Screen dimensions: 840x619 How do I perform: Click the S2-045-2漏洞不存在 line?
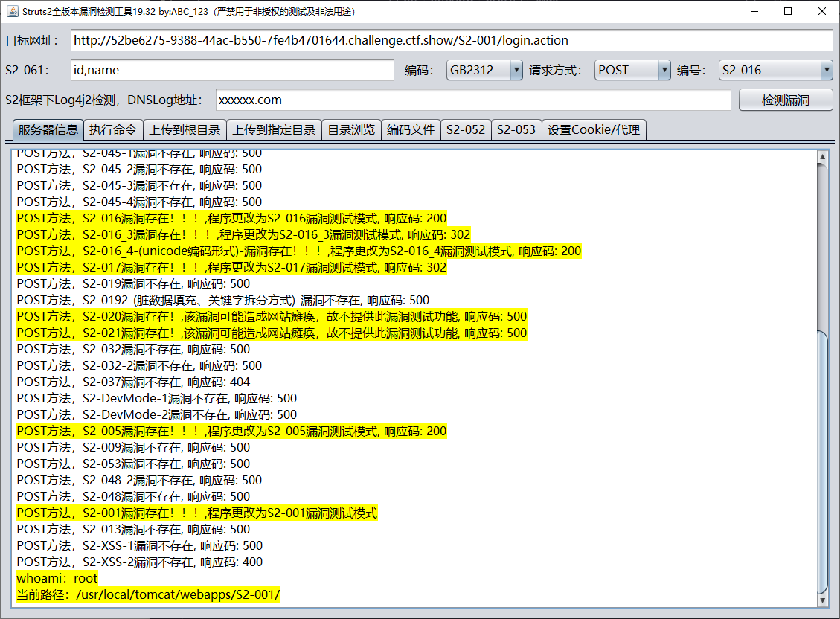click(x=139, y=169)
